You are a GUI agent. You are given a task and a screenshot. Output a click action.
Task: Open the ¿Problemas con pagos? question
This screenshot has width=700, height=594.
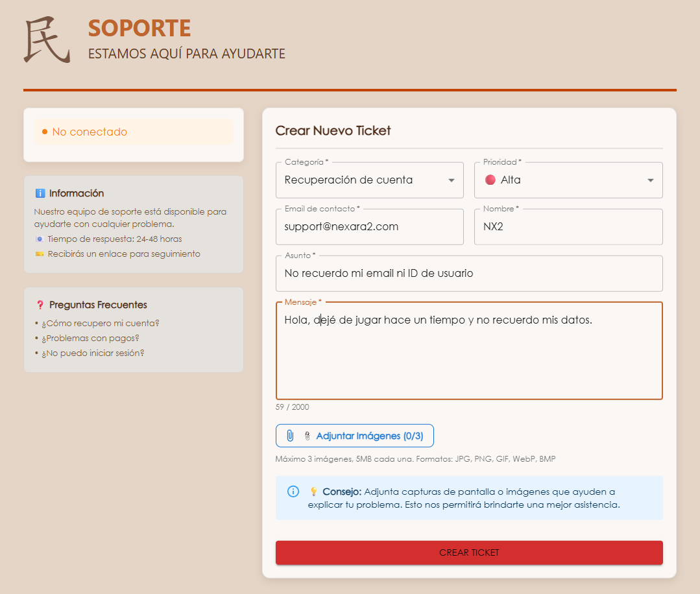(90, 338)
